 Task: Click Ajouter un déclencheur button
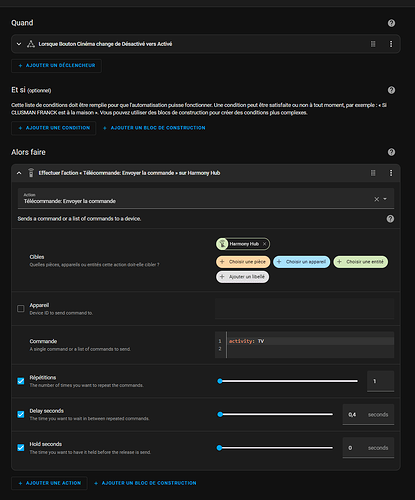[x=56, y=66]
